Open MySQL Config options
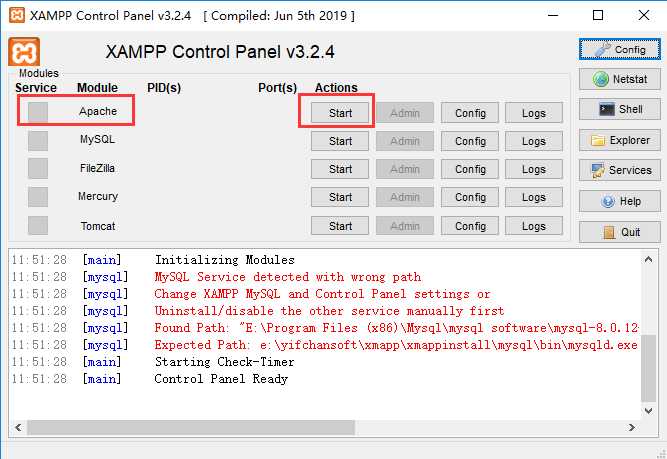Screen dimensions: 667x459 470,141
